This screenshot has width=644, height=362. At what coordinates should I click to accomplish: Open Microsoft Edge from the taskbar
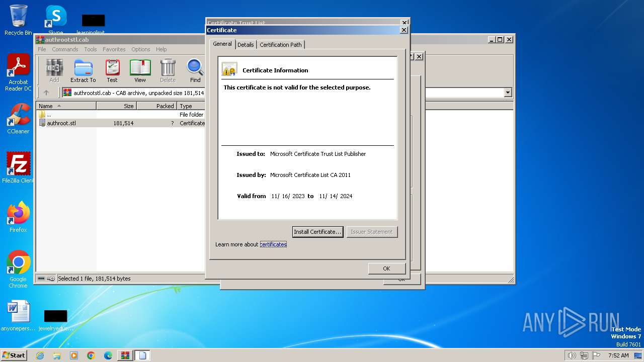coord(108,355)
